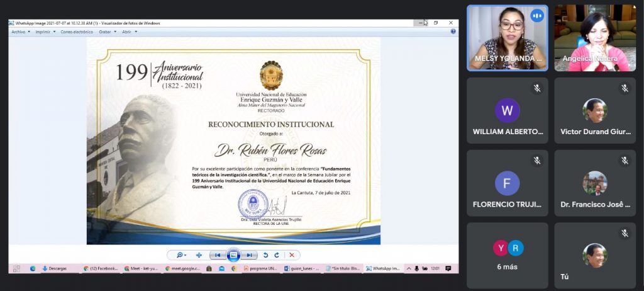644x291 pixels.
Task: Select the WhatsApp Im... taskbar item
Action: (383, 268)
